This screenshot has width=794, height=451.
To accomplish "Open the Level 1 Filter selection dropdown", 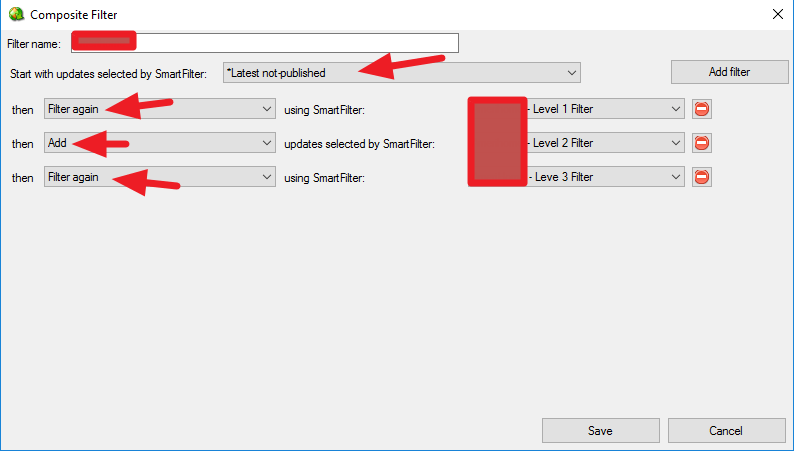I will tap(675, 109).
